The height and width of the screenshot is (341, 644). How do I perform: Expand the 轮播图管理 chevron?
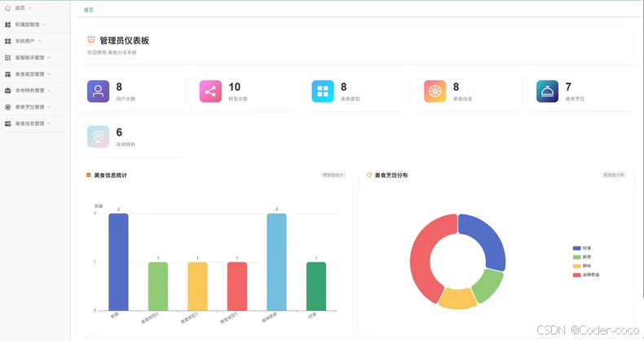(44, 24)
